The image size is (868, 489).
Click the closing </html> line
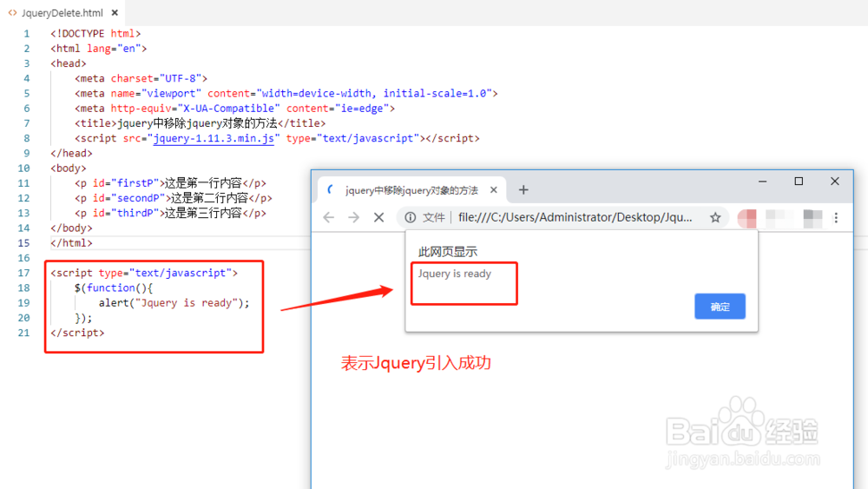coord(71,243)
